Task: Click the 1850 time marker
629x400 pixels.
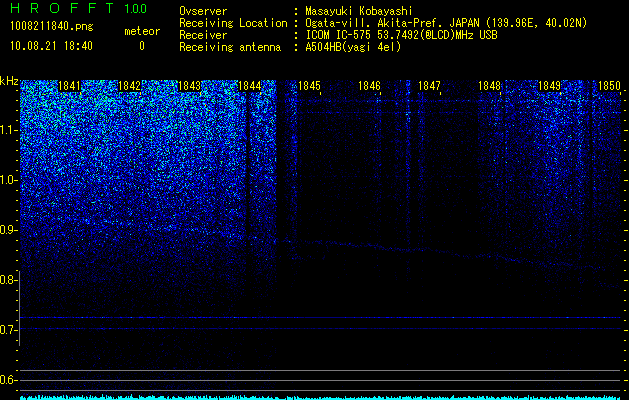Action: (x=609, y=86)
